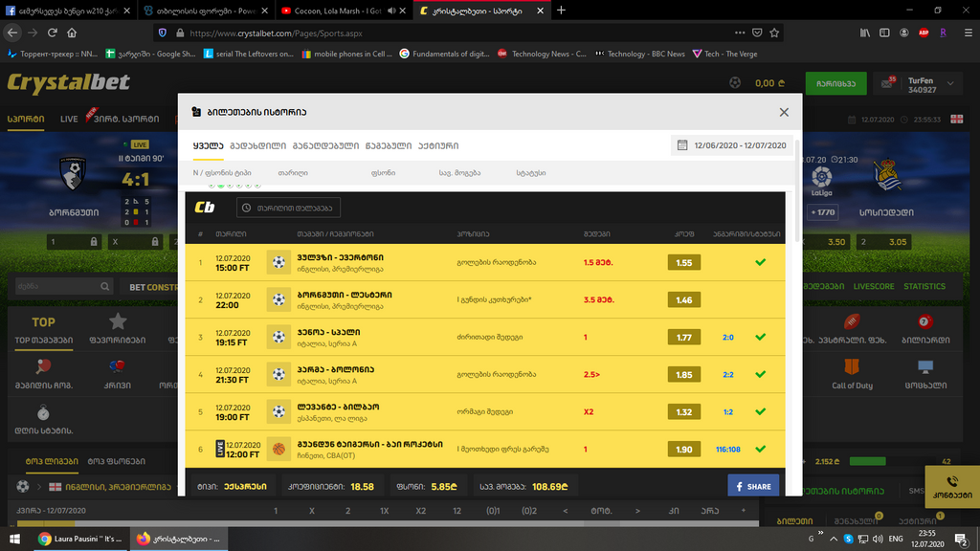This screenshot has width=980, height=551.
Task: Expand the TurFen 340927 account dropdown
Action: tap(950, 83)
